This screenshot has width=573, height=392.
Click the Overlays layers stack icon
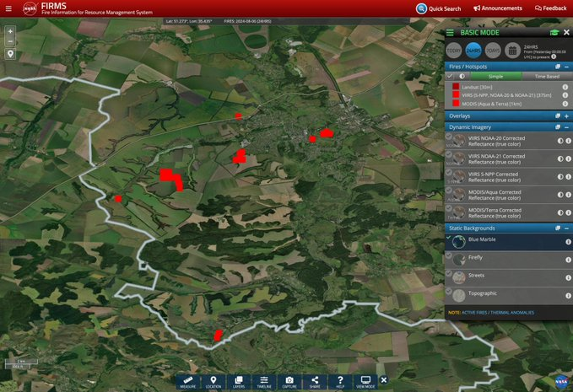pyautogui.click(x=558, y=116)
